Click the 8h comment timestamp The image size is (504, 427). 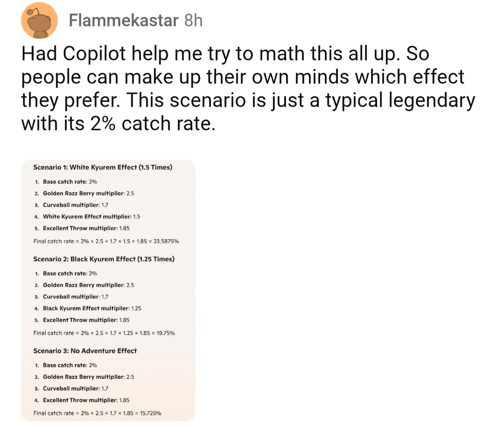pos(193,21)
